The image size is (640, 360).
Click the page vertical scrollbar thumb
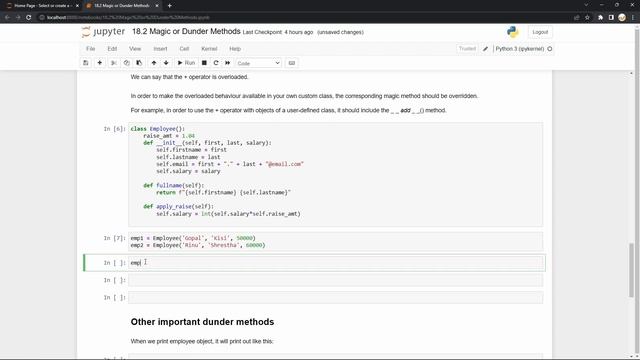pos(631,269)
